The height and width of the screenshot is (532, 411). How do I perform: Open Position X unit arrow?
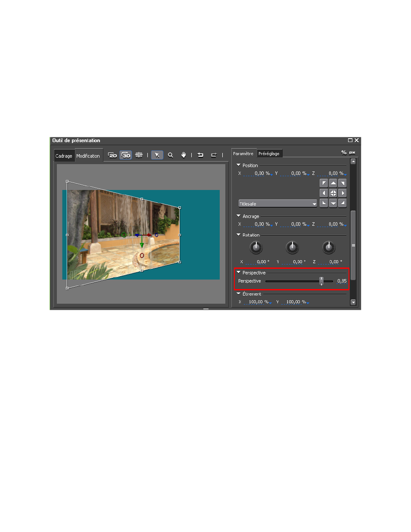(x=271, y=174)
